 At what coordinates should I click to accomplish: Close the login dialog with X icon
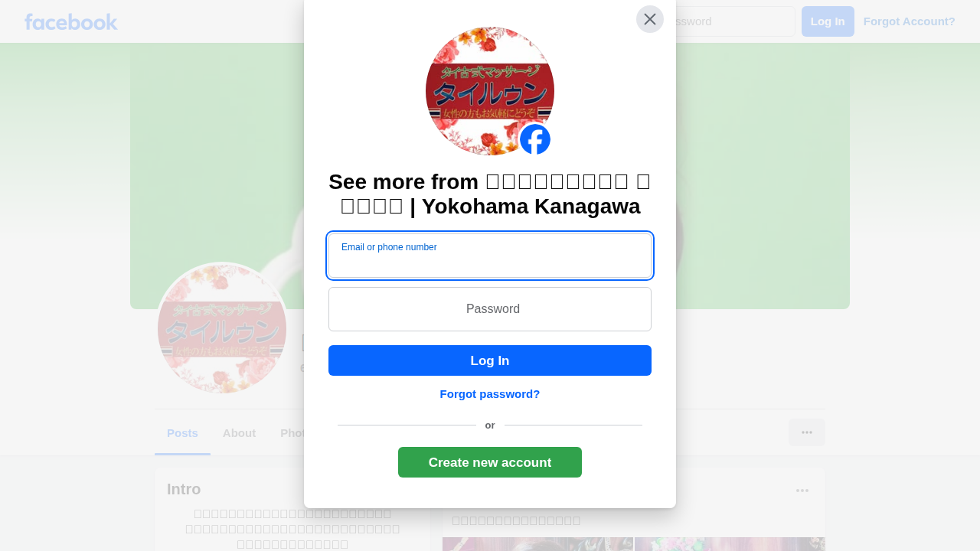tap(650, 19)
